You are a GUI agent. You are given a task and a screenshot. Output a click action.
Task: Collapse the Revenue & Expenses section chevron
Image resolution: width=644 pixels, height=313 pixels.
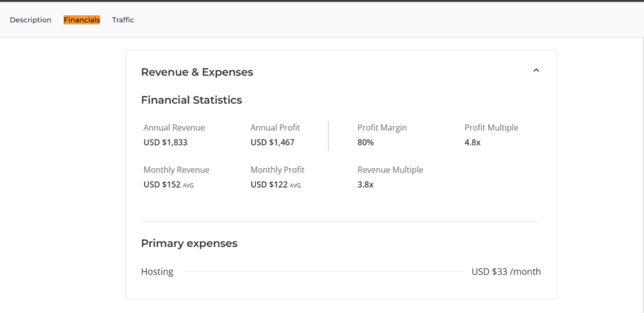(536, 71)
